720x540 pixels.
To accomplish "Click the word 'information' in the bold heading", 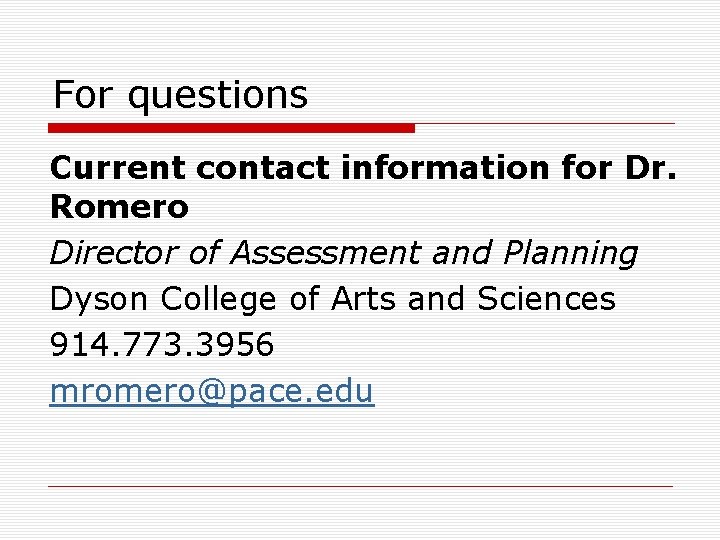I will (445, 167).
